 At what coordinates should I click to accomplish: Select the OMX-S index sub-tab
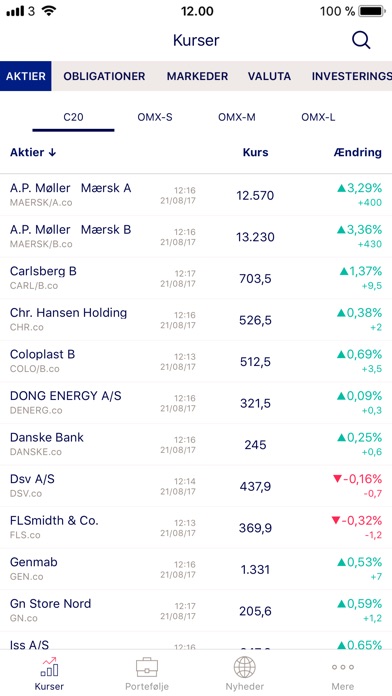155,118
